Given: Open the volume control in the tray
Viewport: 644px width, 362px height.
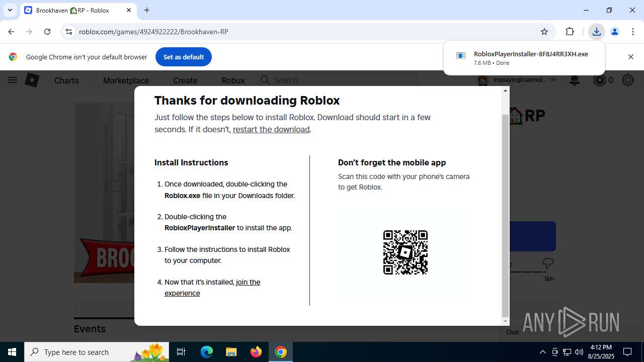Looking at the screenshot, I should pyautogui.click(x=579, y=352).
